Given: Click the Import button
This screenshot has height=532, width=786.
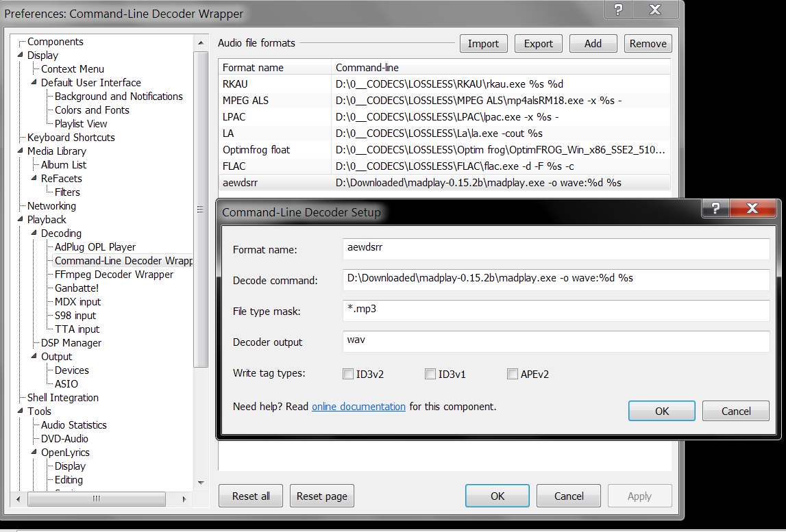Looking at the screenshot, I should click(483, 44).
